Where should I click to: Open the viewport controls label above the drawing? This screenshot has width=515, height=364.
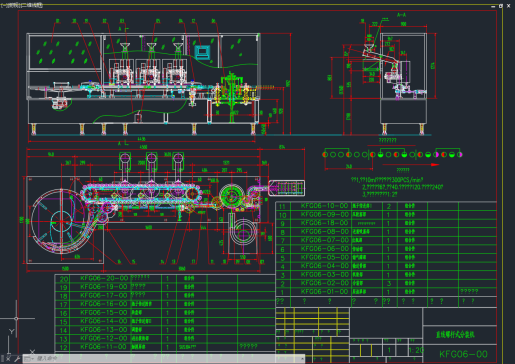click(x=22, y=5)
